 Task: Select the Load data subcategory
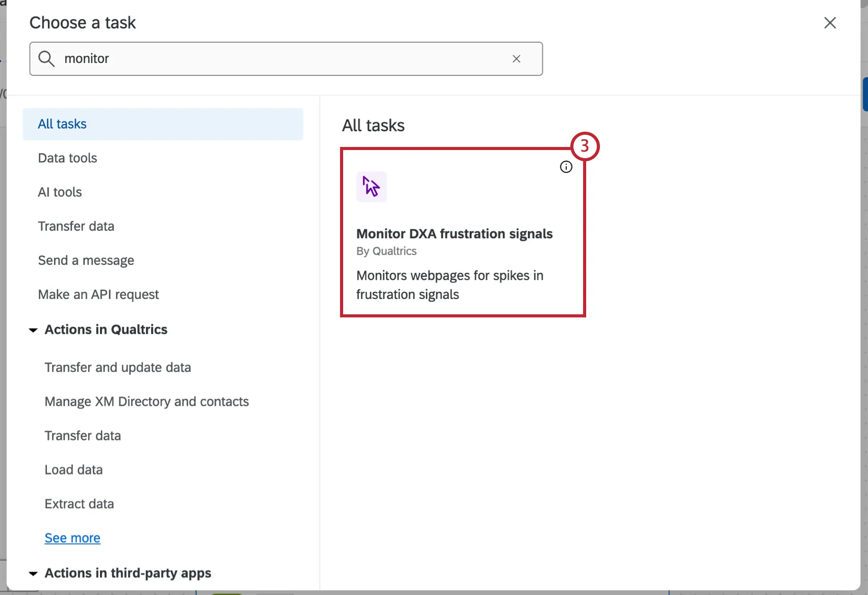(x=74, y=470)
